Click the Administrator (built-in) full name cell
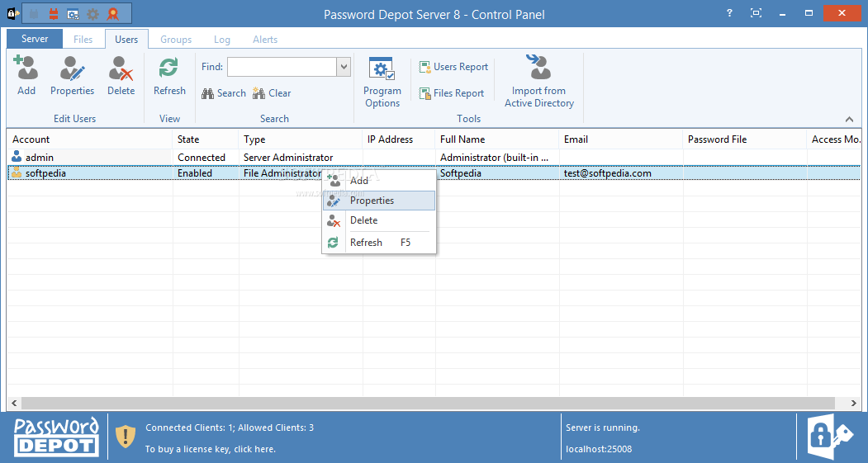The width and height of the screenshot is (868, 463). [x=495, y=158]
